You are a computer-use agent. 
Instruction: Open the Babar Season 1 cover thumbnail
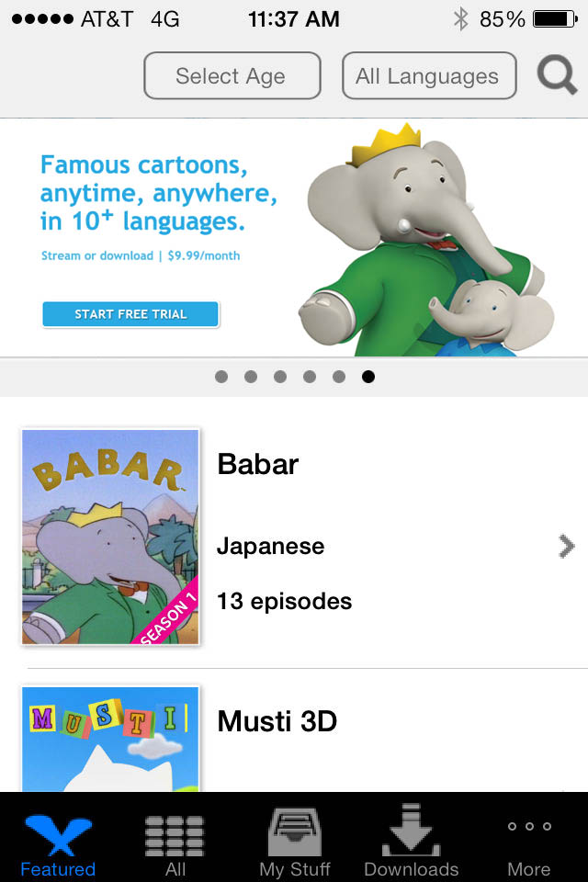point(110,537)
